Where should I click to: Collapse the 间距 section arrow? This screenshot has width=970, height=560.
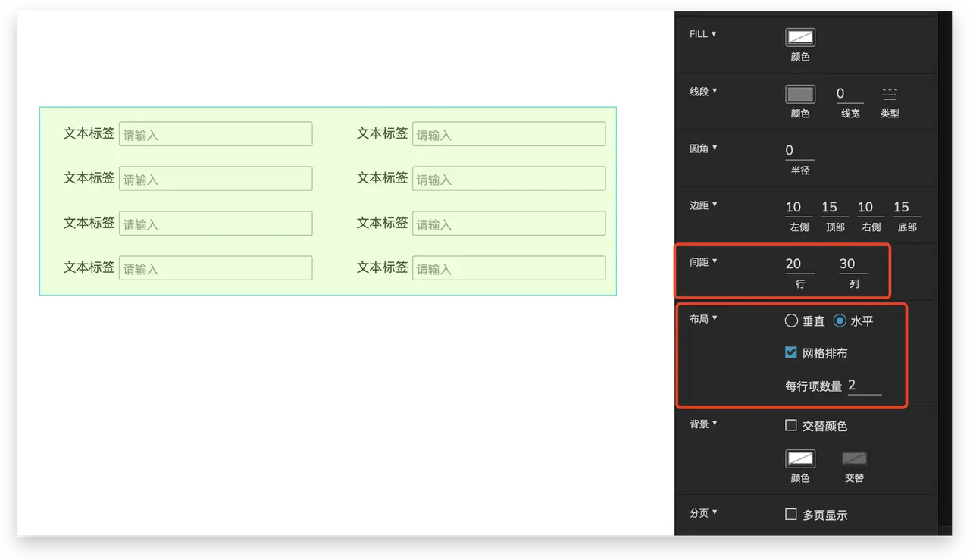click(x=715, y=261)
